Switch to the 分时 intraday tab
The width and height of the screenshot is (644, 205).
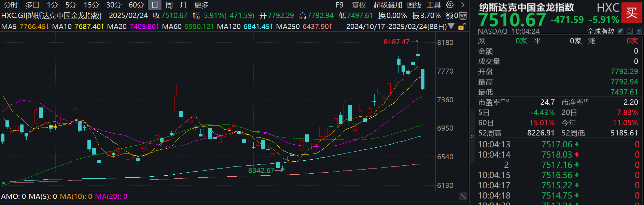11,5
